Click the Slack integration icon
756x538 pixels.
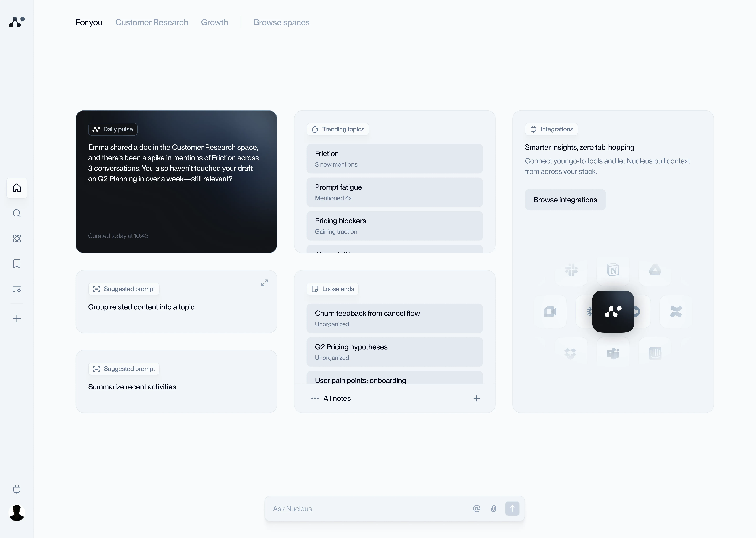click(572, 270)
